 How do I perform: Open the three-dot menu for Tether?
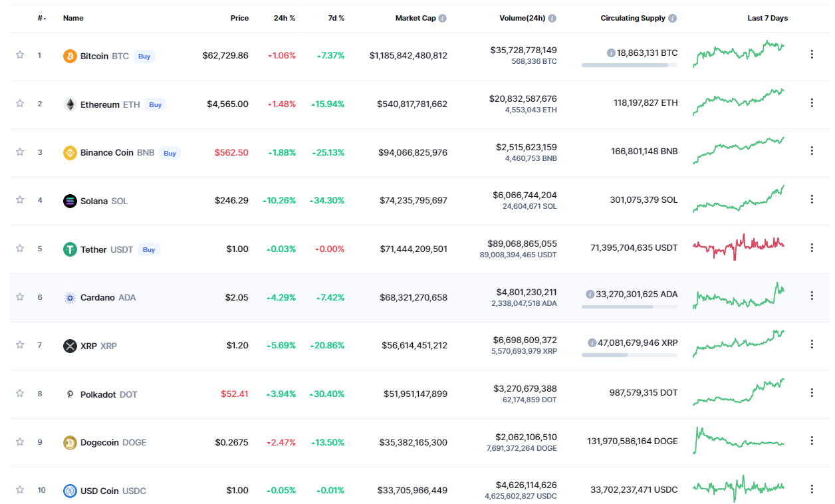812,247
